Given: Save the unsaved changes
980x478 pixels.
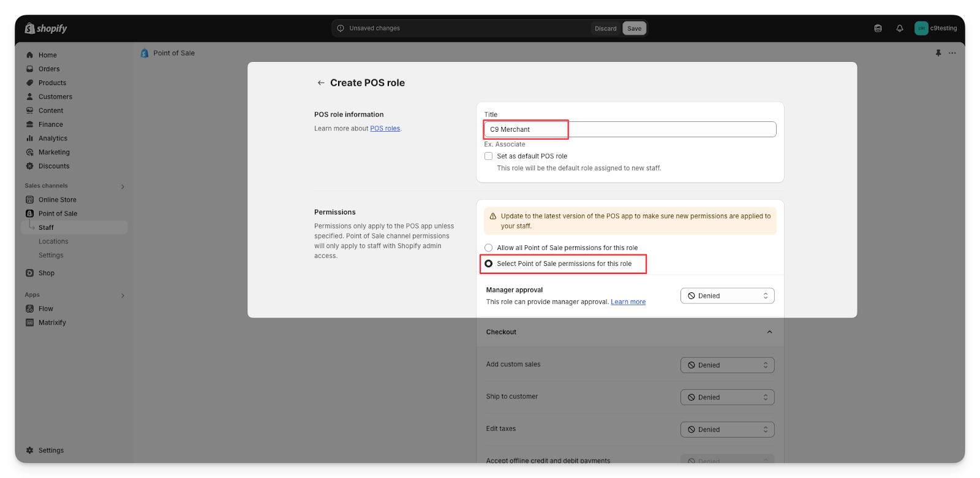Looking at the screenshot, I should pyautogui.click(x=634, y=28).
